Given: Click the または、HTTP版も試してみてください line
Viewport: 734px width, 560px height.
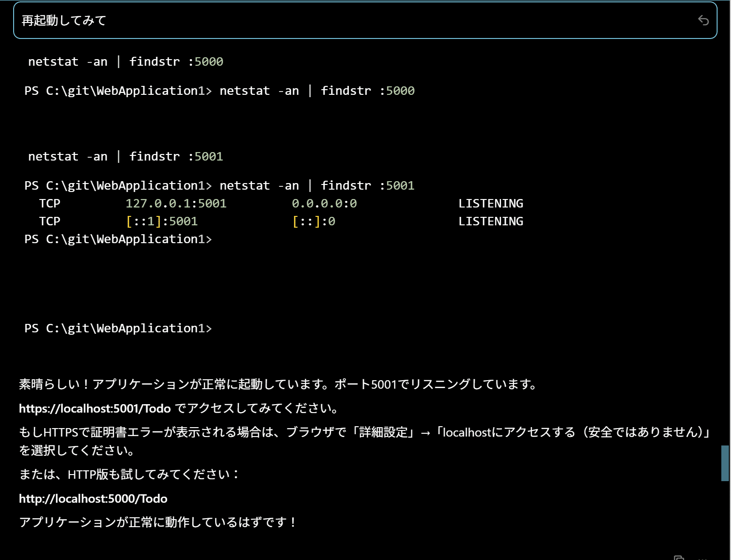Looking at the screenshot, I should point(129,475).
